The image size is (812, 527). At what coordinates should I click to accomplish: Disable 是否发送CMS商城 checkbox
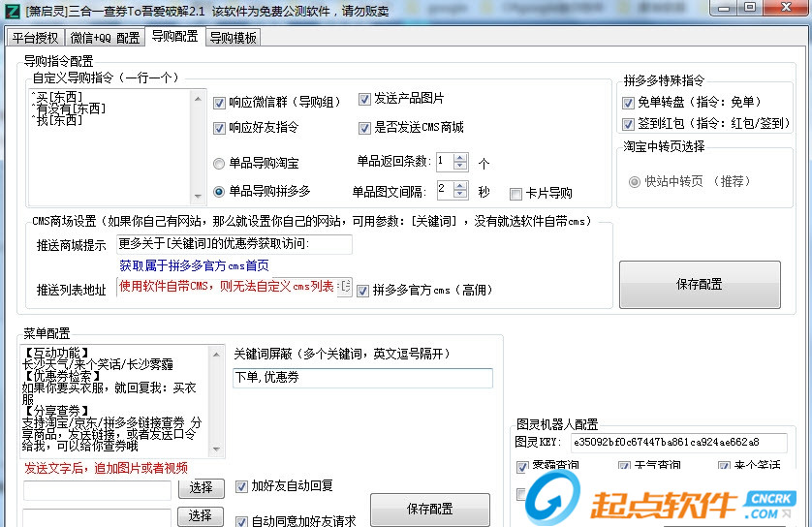[364, 128]
